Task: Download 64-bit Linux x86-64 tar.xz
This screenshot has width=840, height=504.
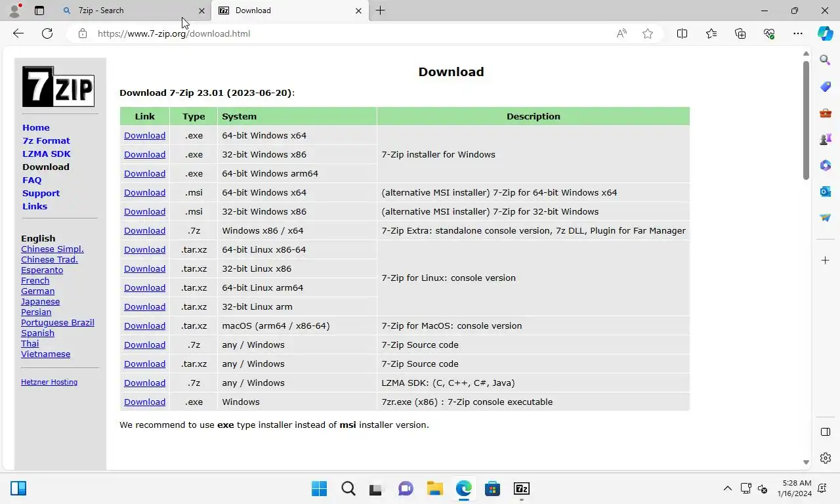Action: [x=144, y=249]
